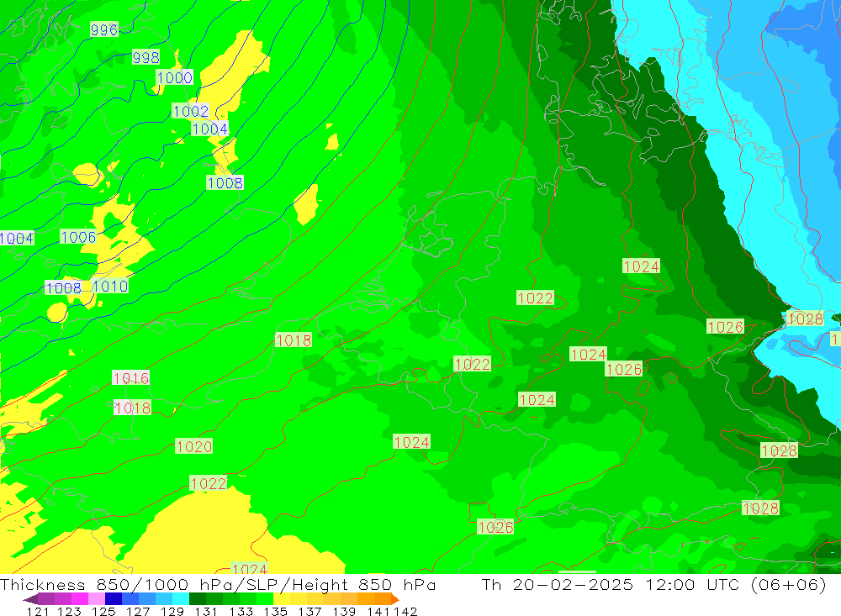This screenshot has width=841, height=616.
Task: Click the 1002 isobar label
Action: pyautogui.click(x=191, y=111)
